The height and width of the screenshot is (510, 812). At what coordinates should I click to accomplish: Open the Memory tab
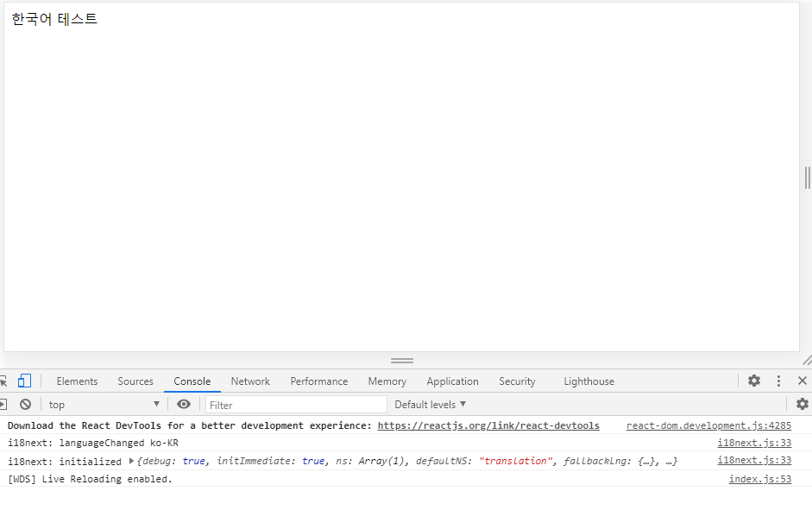[x=387, y=381]
